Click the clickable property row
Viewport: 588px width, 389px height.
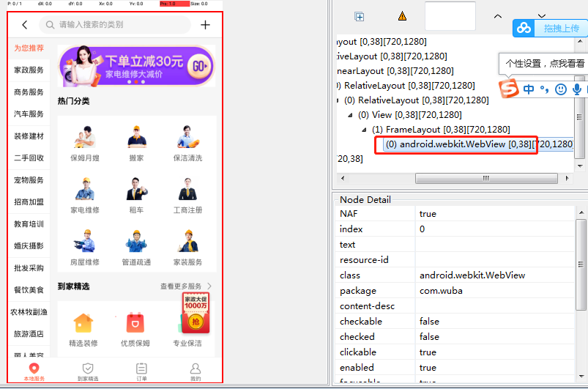click(455, 352)
